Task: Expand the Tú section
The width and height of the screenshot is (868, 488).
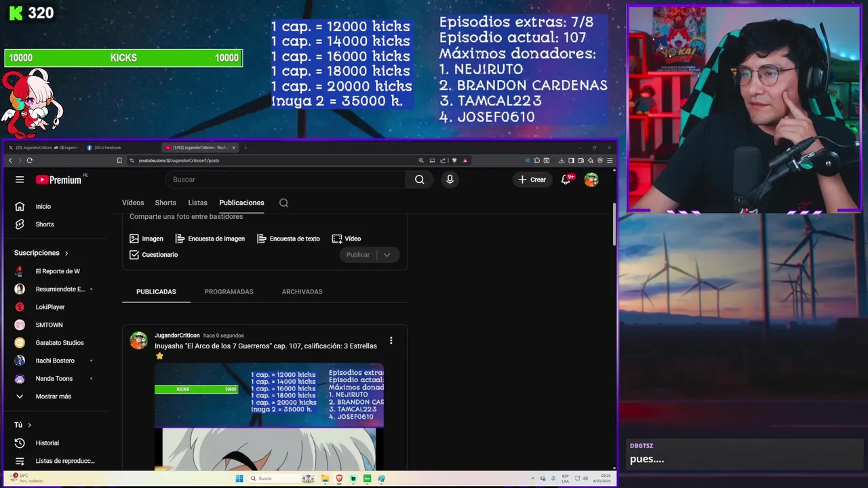Action: pos(23,425)
